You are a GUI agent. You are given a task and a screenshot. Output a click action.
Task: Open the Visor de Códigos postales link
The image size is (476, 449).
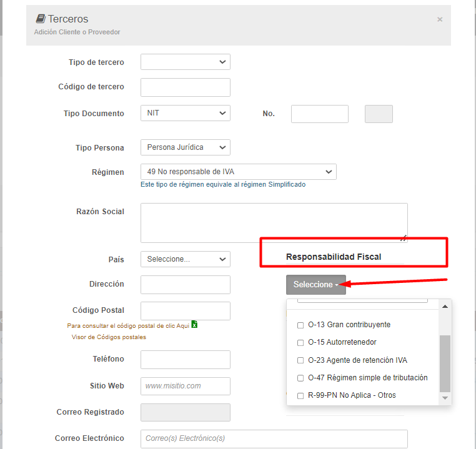pyautogui.click(x=109, y=337)
